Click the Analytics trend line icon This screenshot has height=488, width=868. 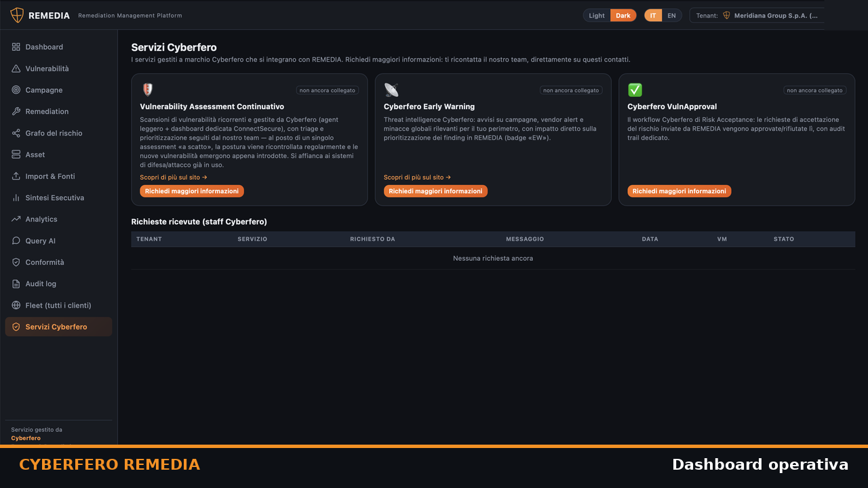click(16, 219)
